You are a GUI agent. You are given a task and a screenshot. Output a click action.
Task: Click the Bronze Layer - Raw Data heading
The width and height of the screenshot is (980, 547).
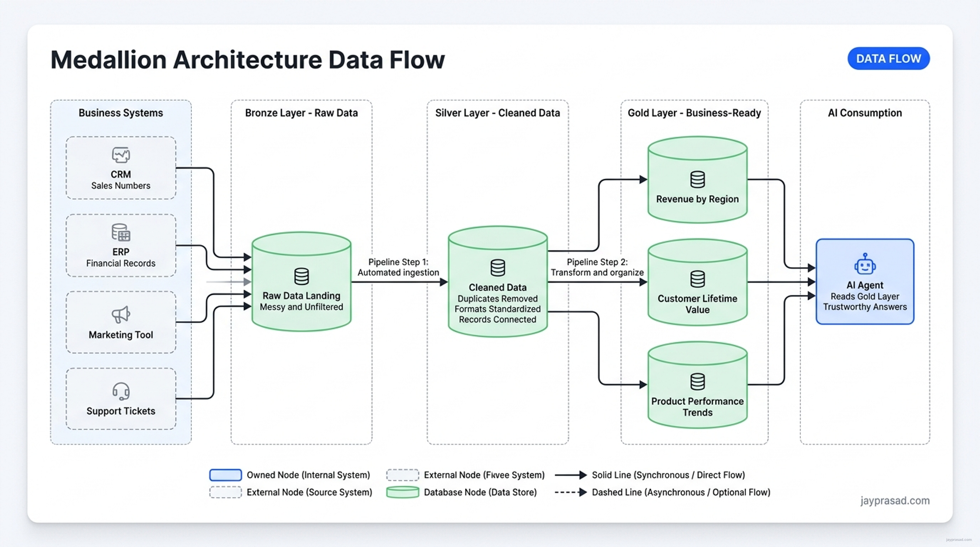[x=301, y=113]
